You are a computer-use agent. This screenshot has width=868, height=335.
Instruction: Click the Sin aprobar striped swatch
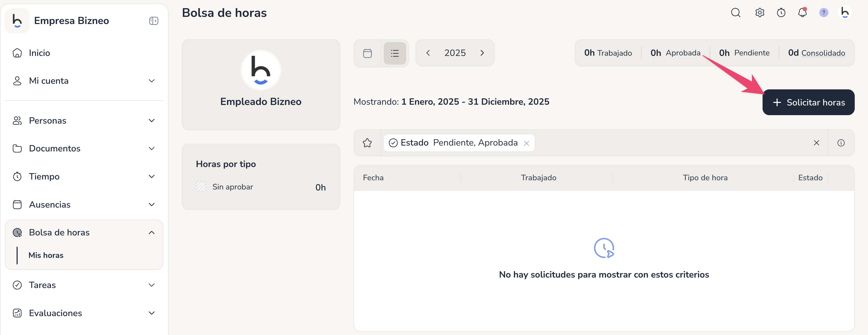pyautogui.click(x=201, y=187)
